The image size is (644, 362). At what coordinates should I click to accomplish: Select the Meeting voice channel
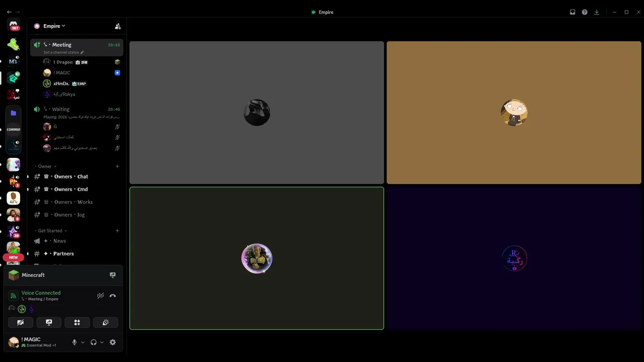click(x=76, y=48)
